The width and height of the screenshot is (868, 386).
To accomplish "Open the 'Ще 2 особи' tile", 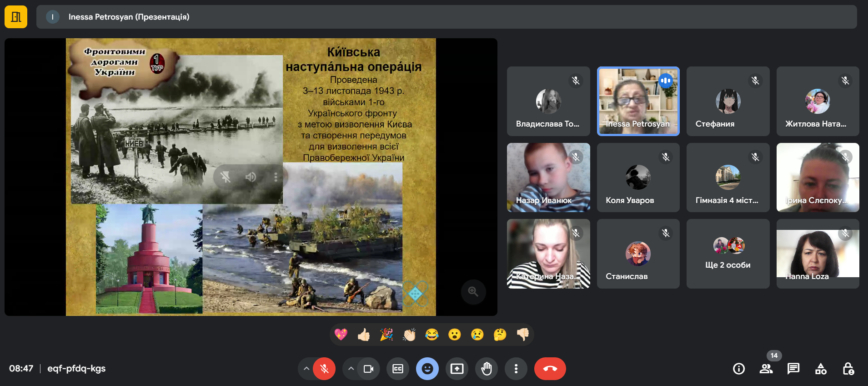I will point(728,254).
